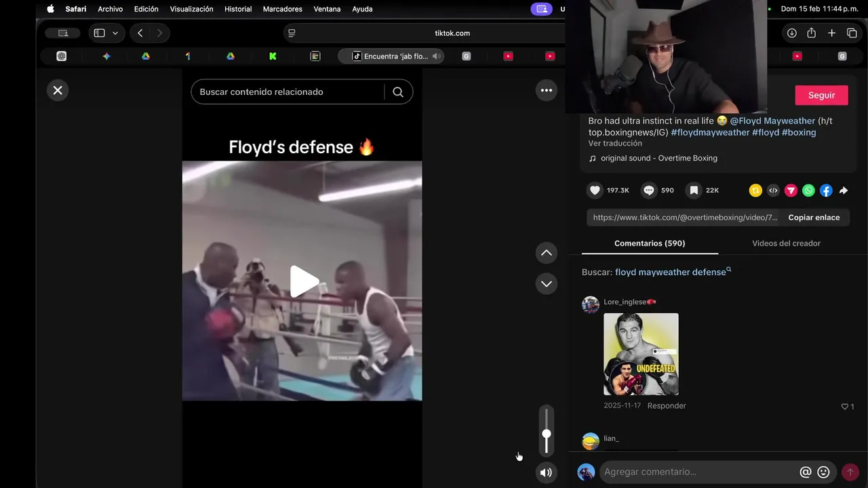Screen dimensions: 868x488
Task: Switch to the green K tab
Action: click(273, 56)
